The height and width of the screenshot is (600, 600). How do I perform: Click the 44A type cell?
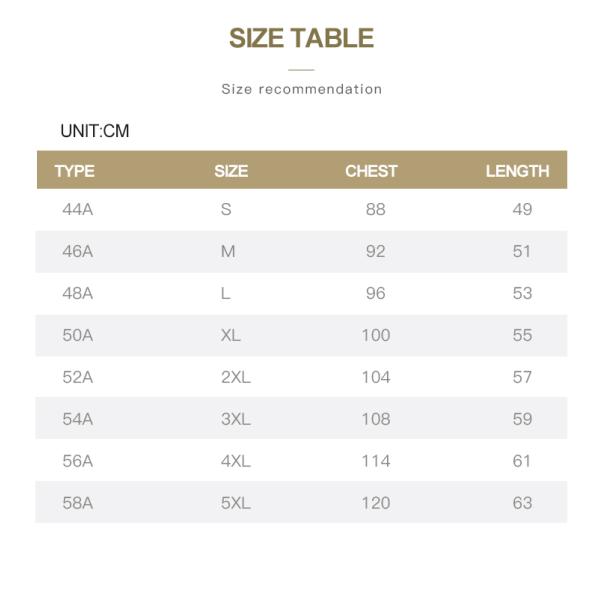(77, 209)
